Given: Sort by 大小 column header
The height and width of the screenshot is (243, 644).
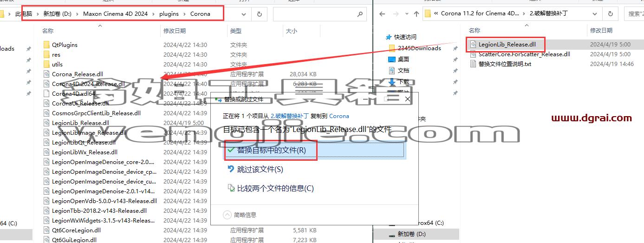Looking at the screenshot, I should pos(291,31).
